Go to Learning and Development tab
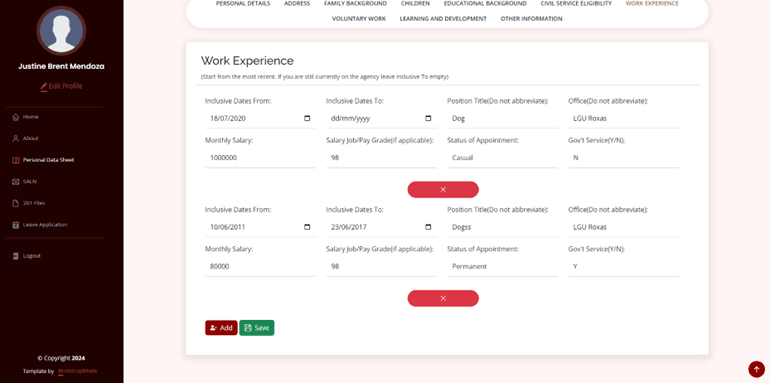 tap(443, 19)
